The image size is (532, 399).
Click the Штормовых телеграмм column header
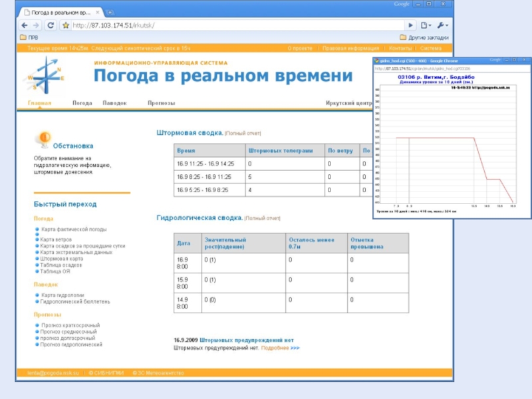click(x=285, y=150)
